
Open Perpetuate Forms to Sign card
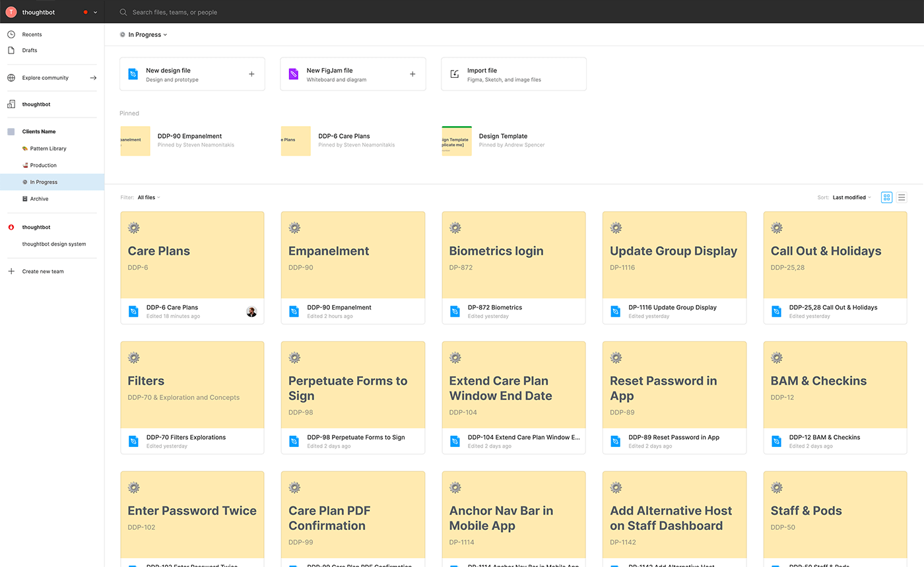tap(353, 397)
